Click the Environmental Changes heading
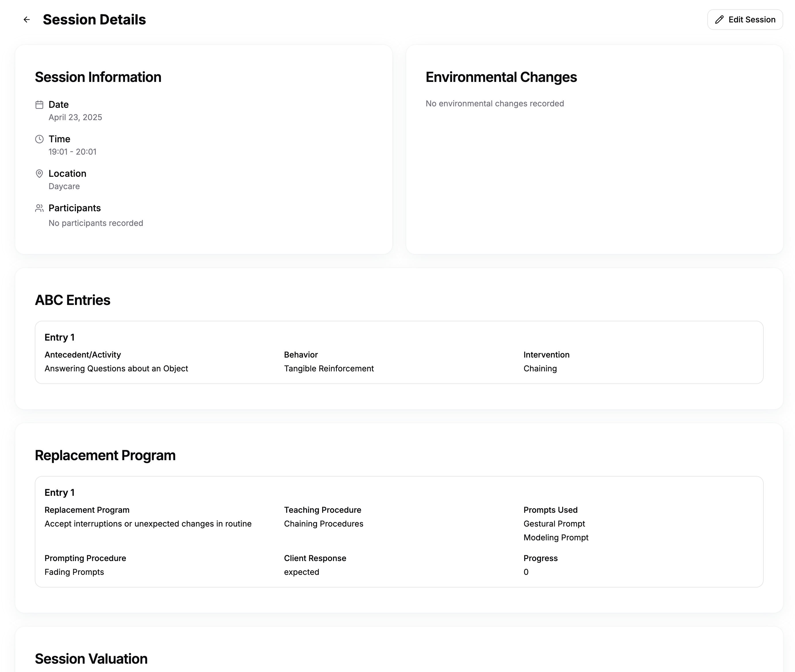The height and width of the screenshot is (672, 795). (x=501, y=77)
